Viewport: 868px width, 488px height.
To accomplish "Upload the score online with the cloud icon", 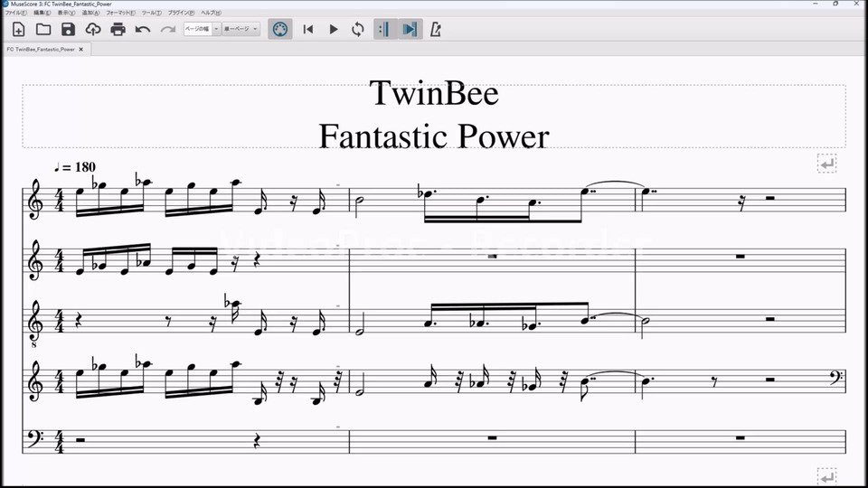I will pyautogui.click(x=93, y=29).
